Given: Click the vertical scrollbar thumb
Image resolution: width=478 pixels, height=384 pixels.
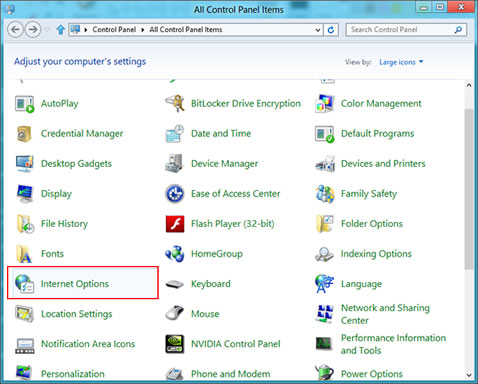Looking at the screenshot, I should pos(469,189).
